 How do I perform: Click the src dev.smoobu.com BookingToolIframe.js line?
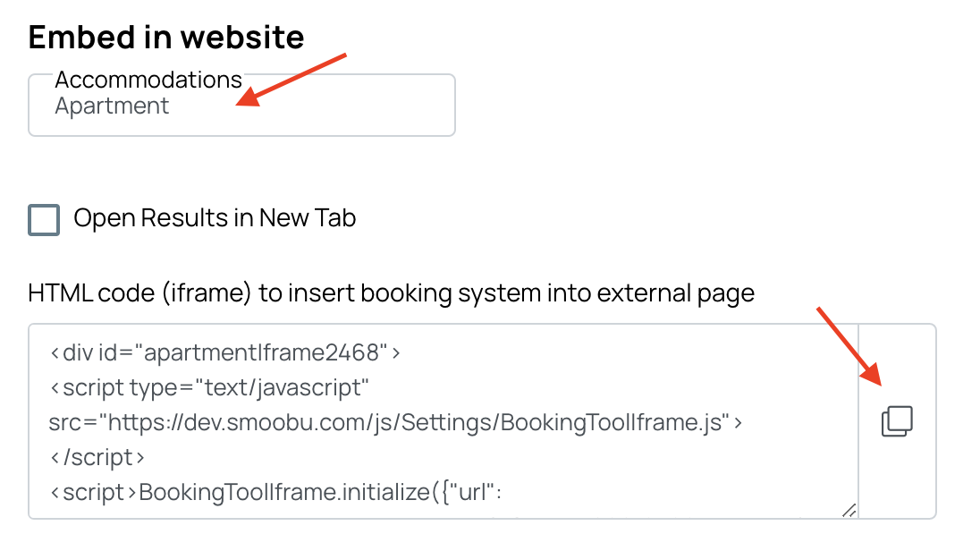click(395, 423)
